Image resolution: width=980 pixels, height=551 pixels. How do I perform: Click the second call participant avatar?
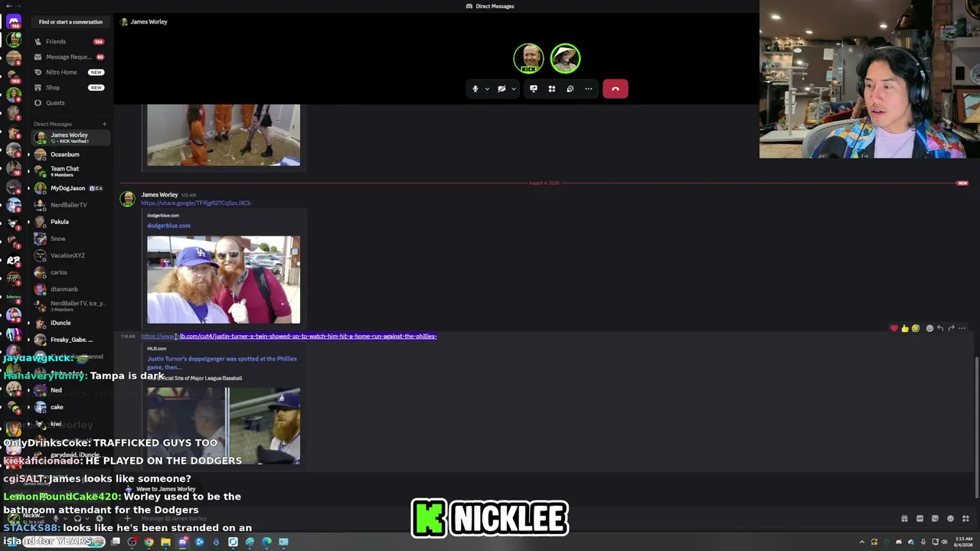click(x=566, y=59)
